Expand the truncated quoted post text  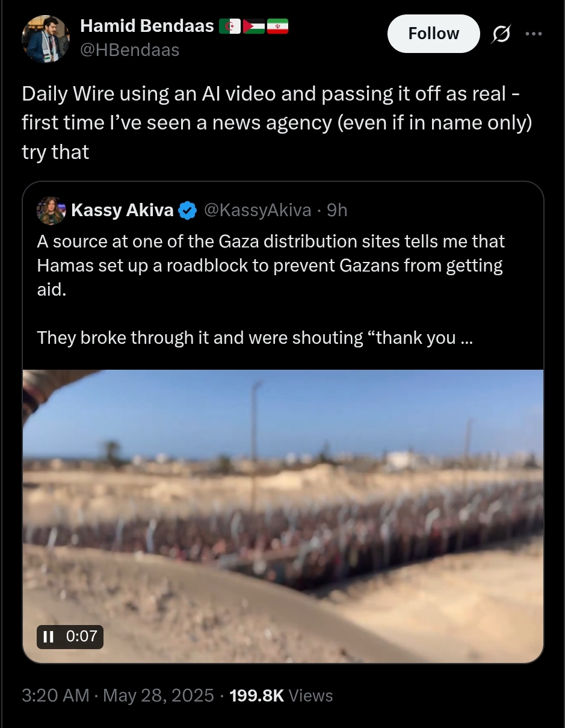pyautogui.click(x=466, y=338)
